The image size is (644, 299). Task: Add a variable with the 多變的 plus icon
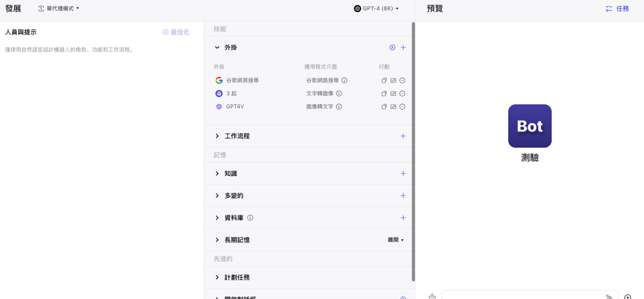[403, 196]
